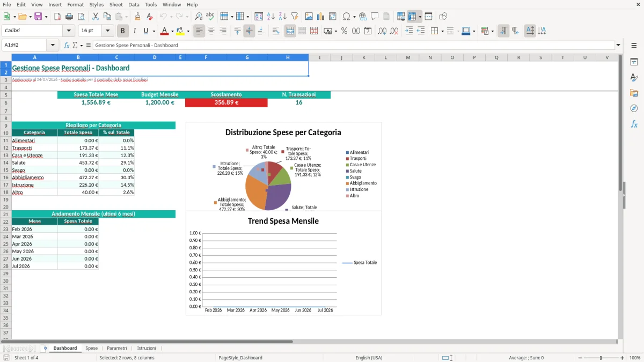Switch to the Istruzioni sheet tab

[147, 348]
